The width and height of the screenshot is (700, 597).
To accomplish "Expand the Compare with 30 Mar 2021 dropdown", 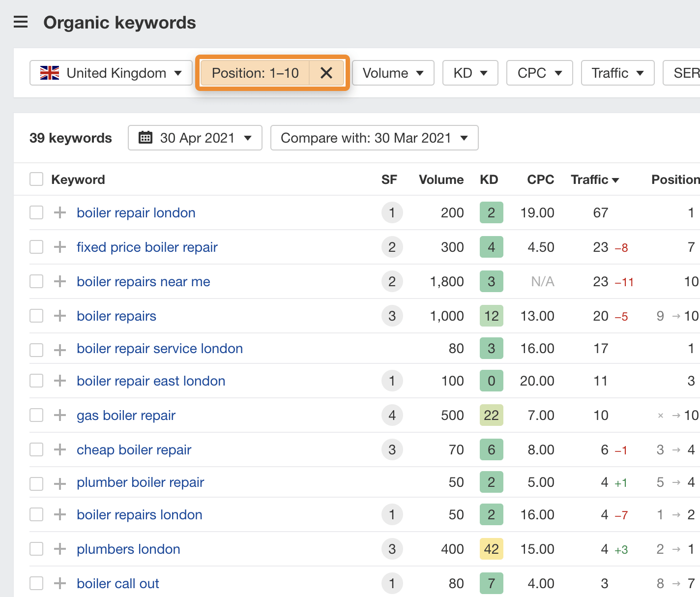I will 374,138.
